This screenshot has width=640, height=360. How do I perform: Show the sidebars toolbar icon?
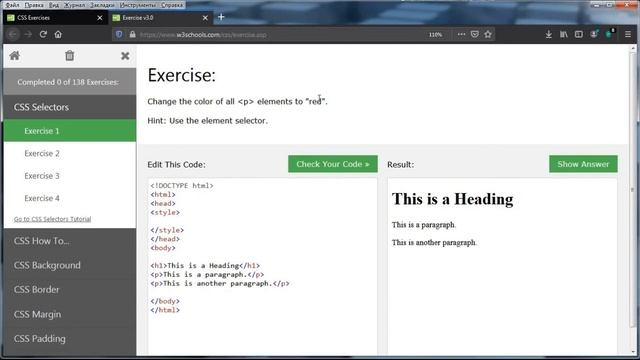point(579,34)
